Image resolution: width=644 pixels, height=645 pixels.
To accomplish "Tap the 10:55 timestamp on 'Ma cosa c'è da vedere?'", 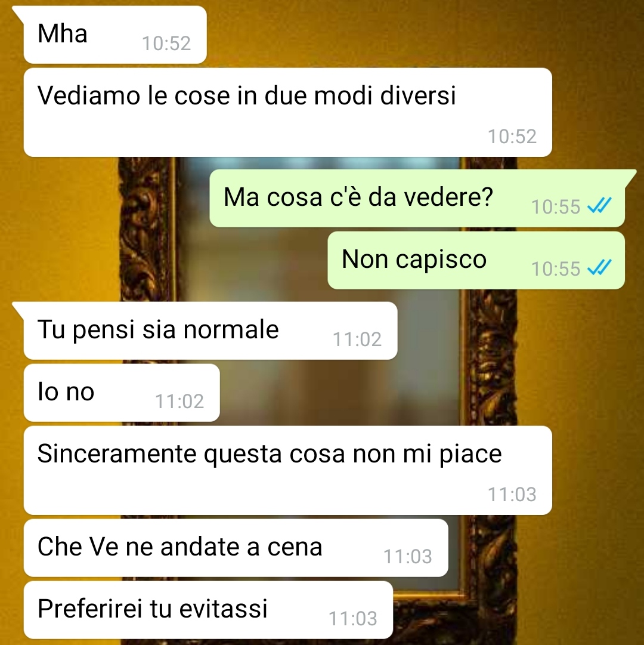I will [x=556, y=207].
